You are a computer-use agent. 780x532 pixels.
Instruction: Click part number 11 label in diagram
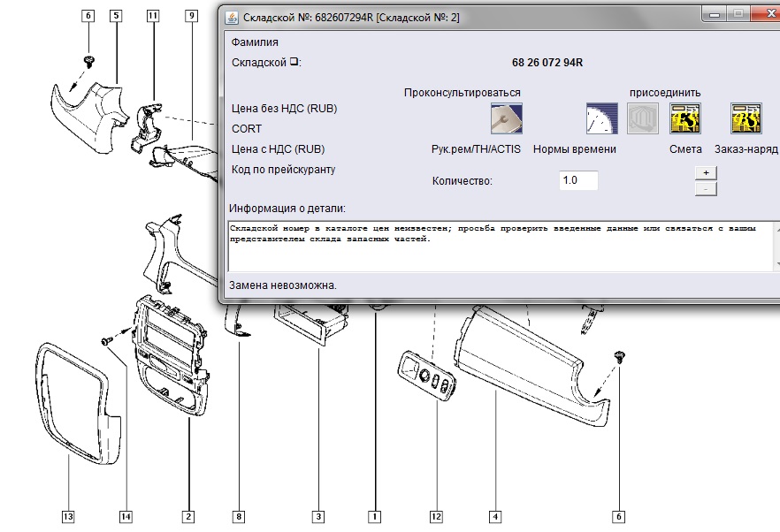pyautogui.click(x=153, y=16)
